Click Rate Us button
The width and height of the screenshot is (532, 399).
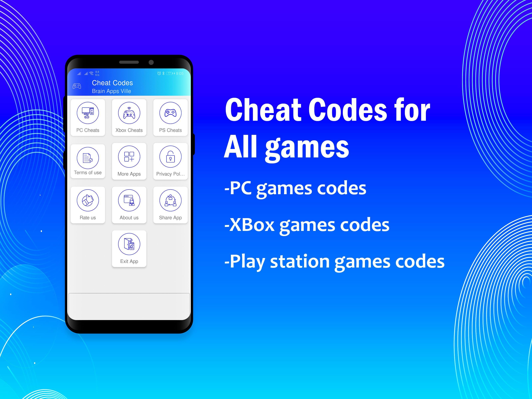point(88,205)
